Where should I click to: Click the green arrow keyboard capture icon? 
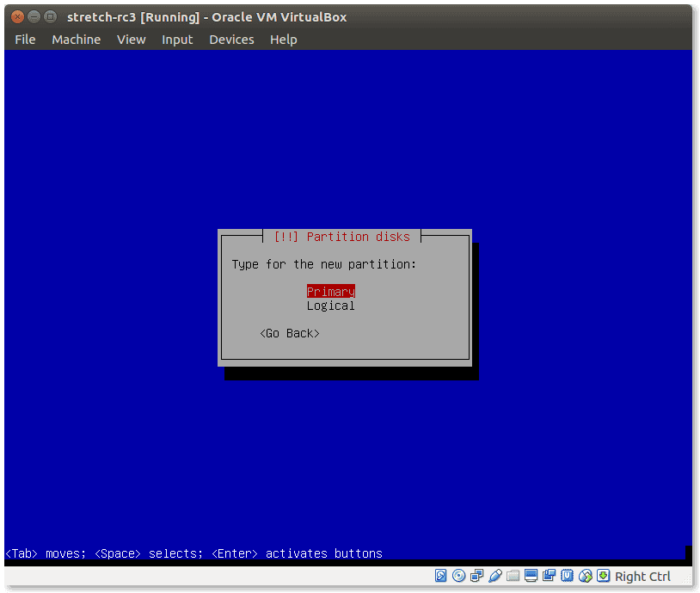pos(604,576)
